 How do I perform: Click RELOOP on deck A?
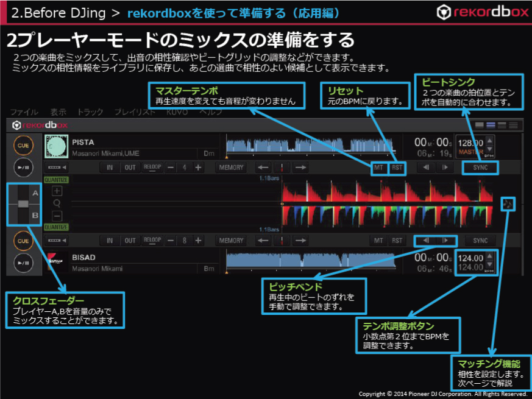[152, 168]
